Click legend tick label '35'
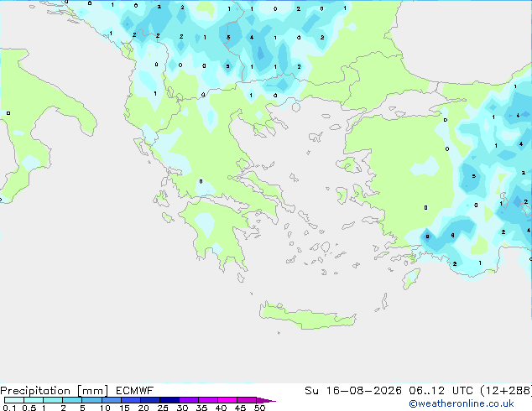Image resolution: width=532 pixels, height=411 pixels. pyautogui.click(x=201, y=408)
